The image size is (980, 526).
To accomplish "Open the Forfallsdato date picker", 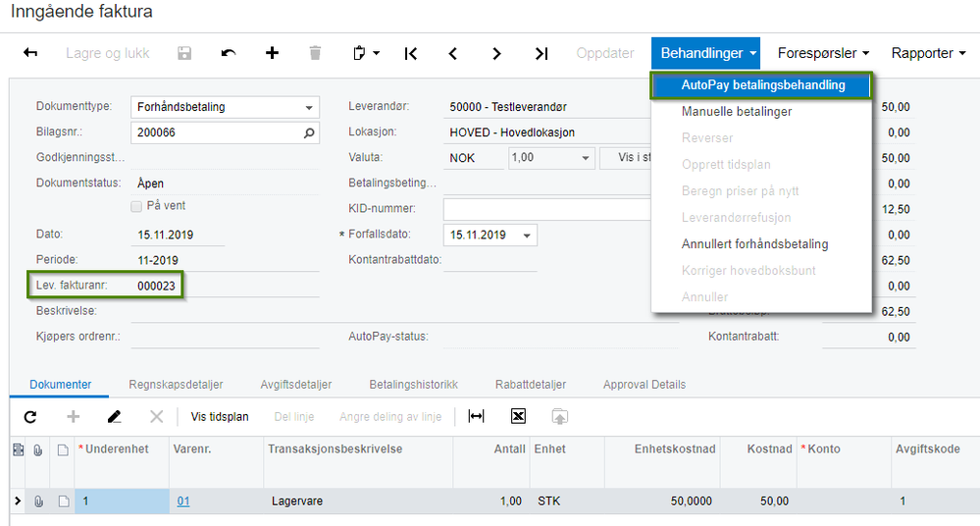I will point(527,236).
